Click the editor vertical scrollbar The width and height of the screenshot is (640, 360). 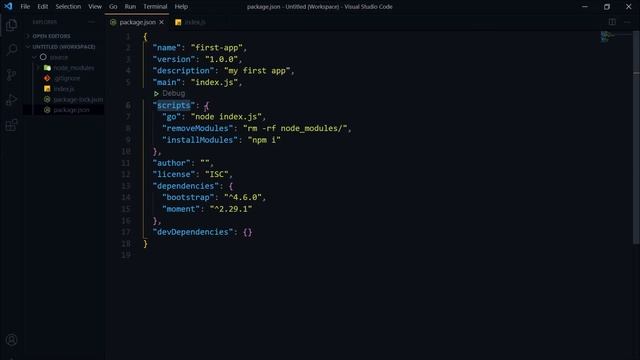[x=636, y=137]
